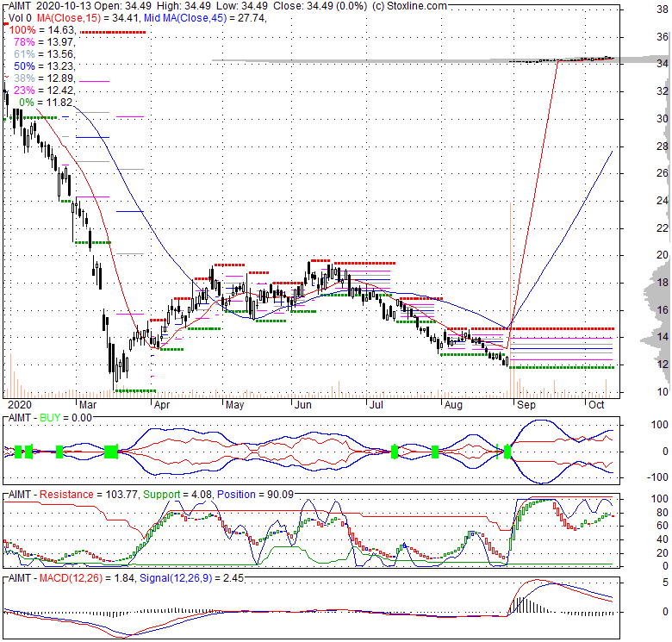This screenshot has height=642, width=672.
Task: Click the '78% = 13.97' Fibonacci level
Action: click(45, 42)
